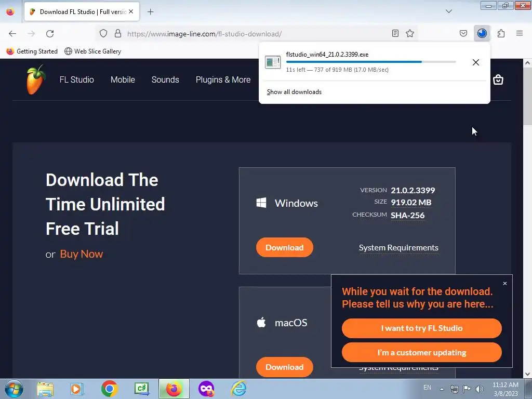Click the SHA-256 checksum link
This screenshot has height=399, width=532.
coord(407,216)
